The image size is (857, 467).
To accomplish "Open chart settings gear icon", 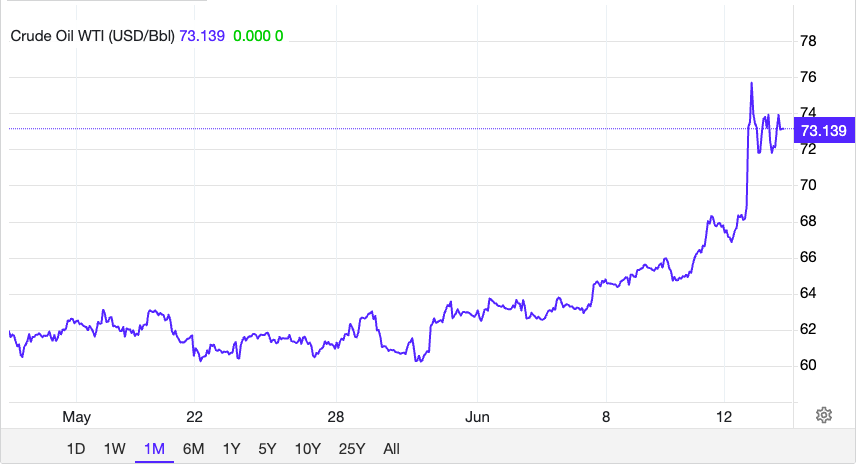I will click(x=824, y=416).
